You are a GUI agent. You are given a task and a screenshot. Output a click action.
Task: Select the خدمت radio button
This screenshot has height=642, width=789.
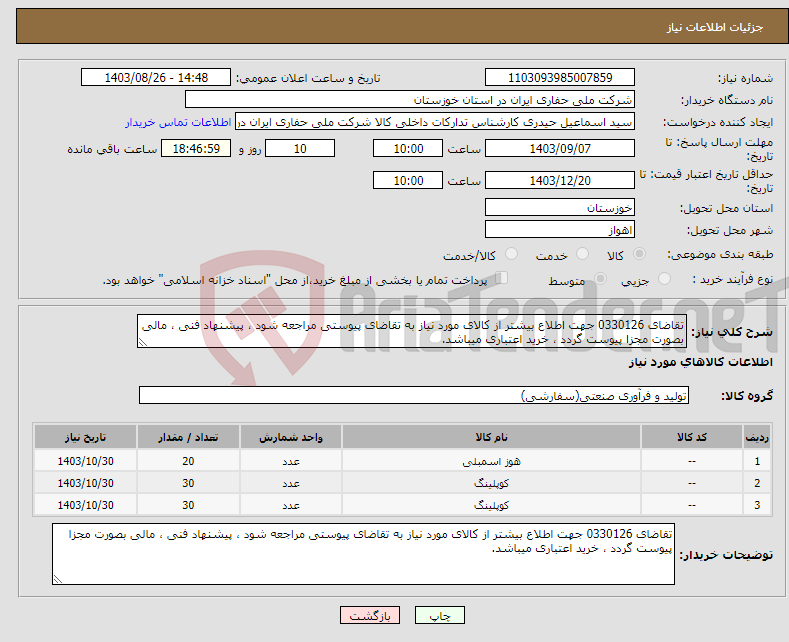coord(582,254)
